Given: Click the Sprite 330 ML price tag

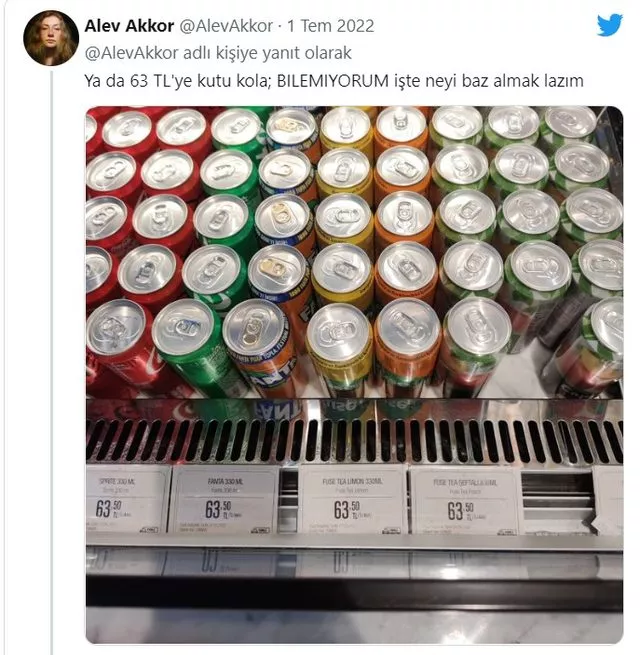Looking at the screenshot, I should click(127, 500).
